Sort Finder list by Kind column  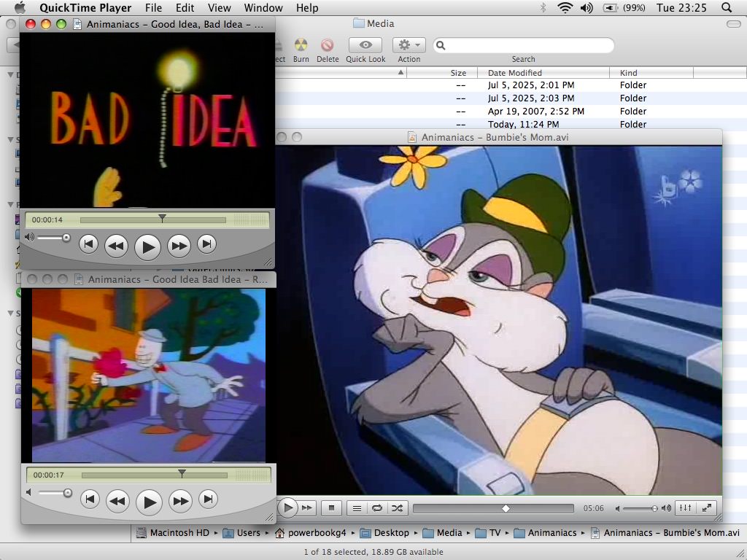click(x=651, y=73)
